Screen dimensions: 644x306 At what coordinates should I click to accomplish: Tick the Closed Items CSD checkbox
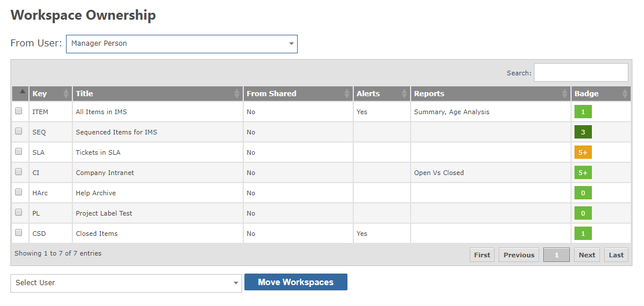(x=19, y=232)
